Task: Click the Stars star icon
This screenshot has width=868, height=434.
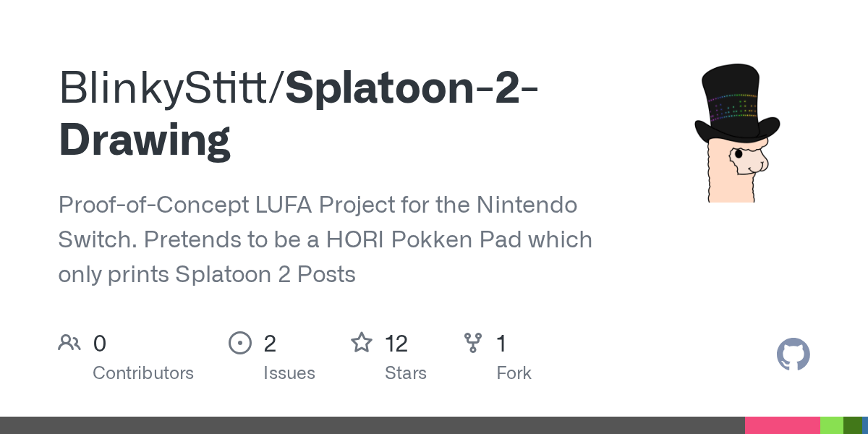Action: pyautogui.click(x=361, y=343)
